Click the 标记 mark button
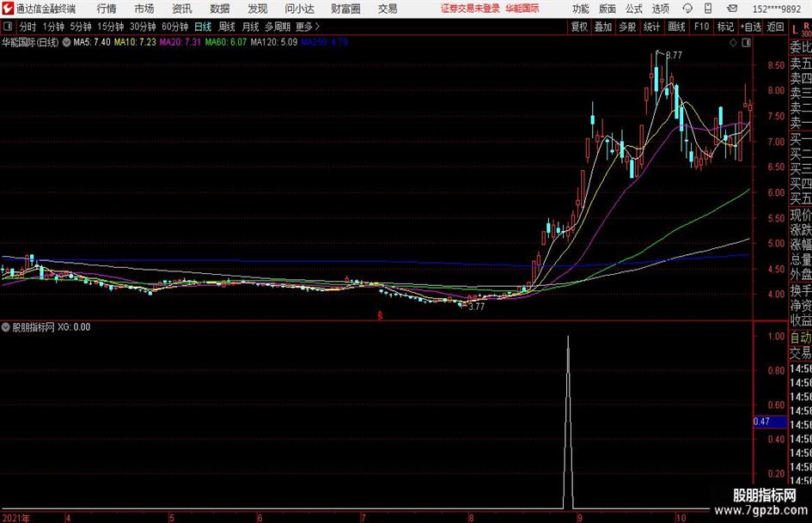 (x=725, y=27)
